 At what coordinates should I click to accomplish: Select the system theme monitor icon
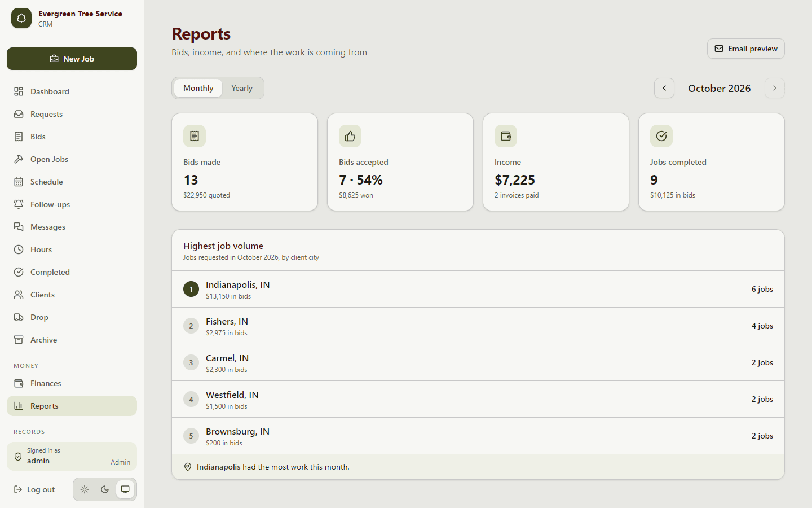coord(125,489)
